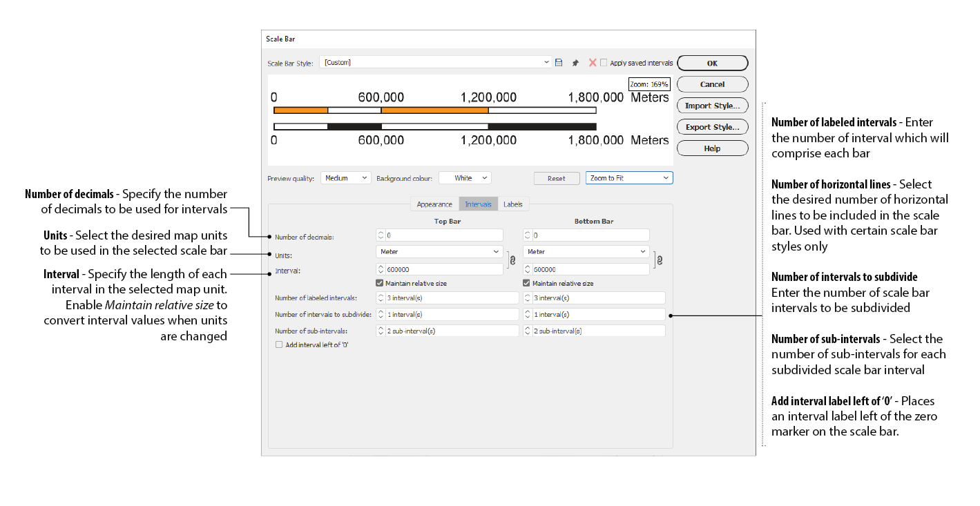Viewport: 980px width, 506px height.
Task: Switch to the Appearance tab
Action: click(434, 204)
